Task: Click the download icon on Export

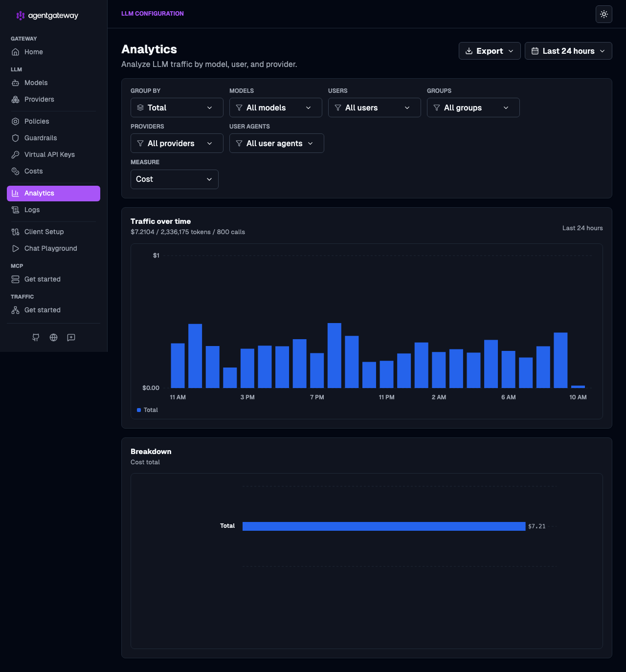Action: tap(469, 51)
